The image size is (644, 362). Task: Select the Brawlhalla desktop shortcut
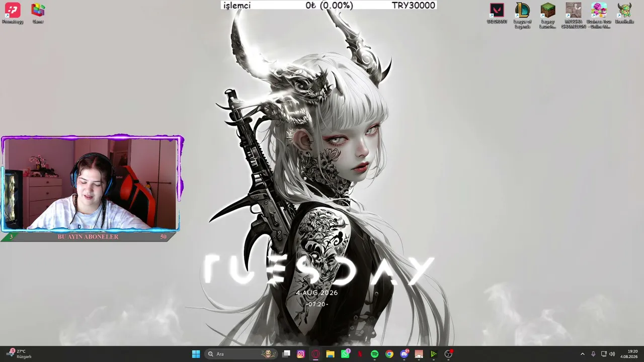tap(624, 14)
